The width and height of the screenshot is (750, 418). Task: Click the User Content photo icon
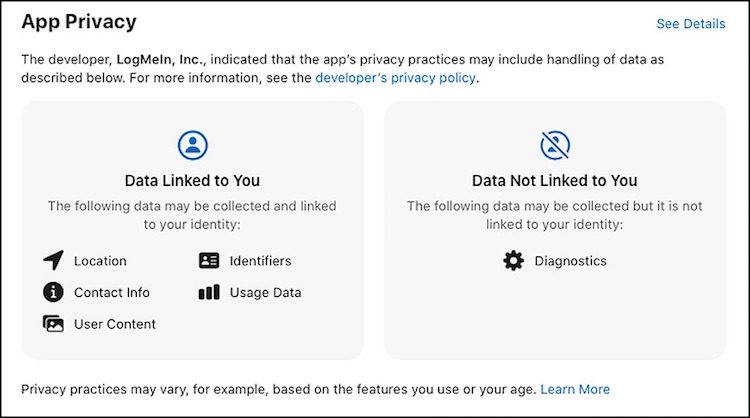(x=53, y=324)
